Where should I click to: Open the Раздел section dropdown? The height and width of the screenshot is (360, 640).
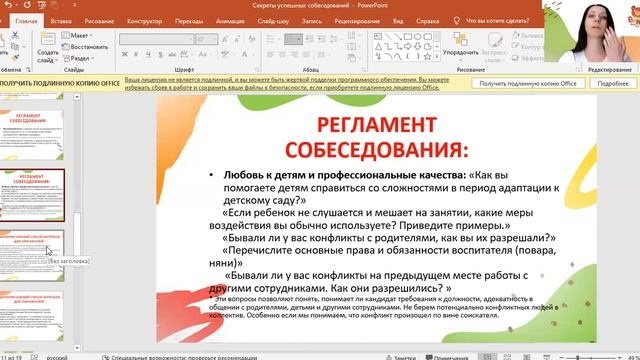[78, 58]
